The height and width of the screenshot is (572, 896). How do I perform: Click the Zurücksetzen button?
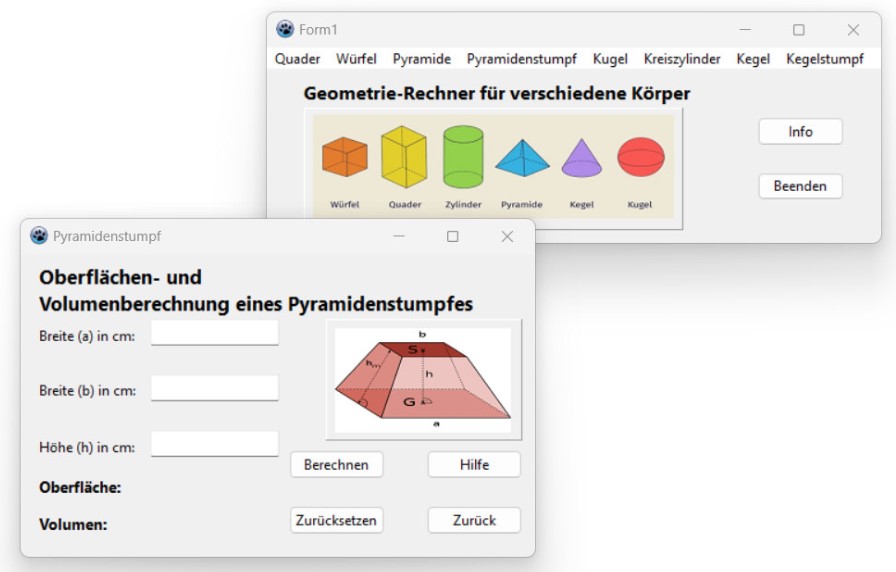(x=336, y=521)
